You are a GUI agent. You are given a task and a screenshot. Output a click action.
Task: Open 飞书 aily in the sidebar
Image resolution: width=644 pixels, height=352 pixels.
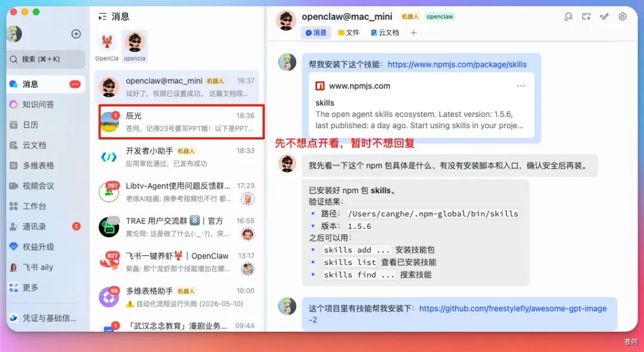[x=46, y=267]
